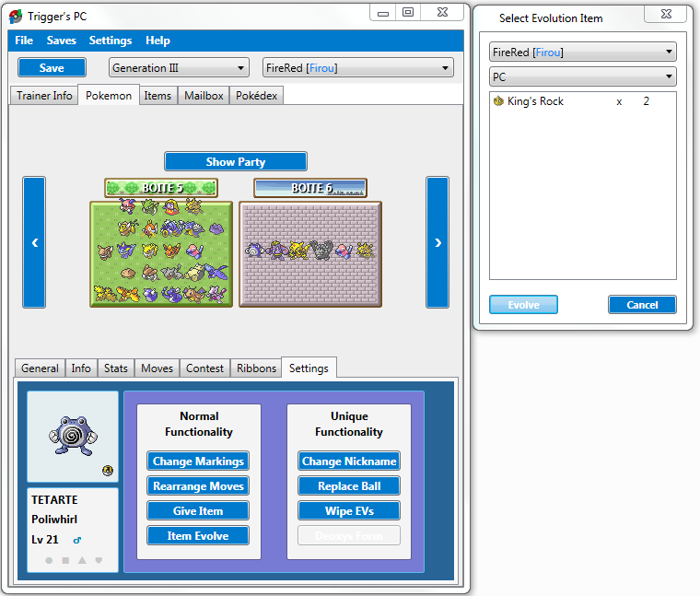
Task: Click Change Nickname button
Action: 349,462
